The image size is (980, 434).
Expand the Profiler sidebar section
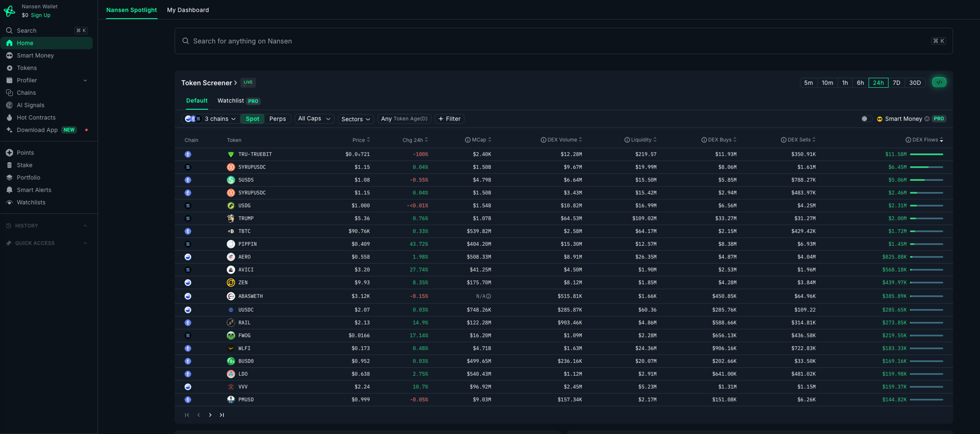85,81
